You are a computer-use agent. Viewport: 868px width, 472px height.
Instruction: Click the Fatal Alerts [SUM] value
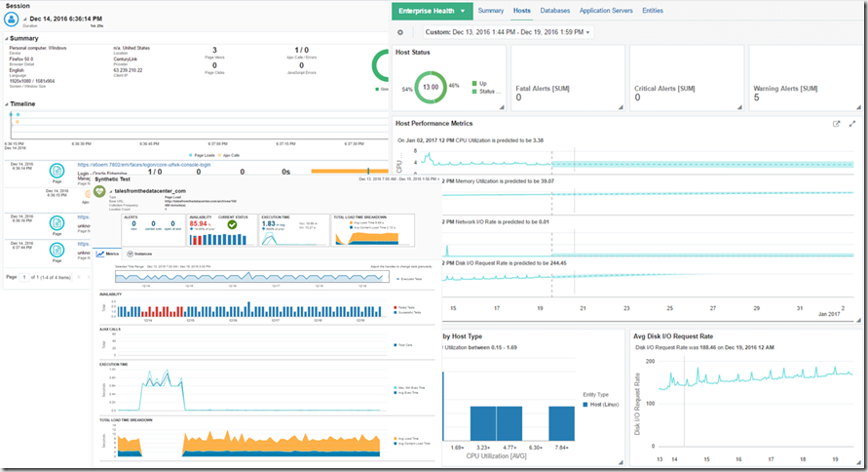(518, 98)
